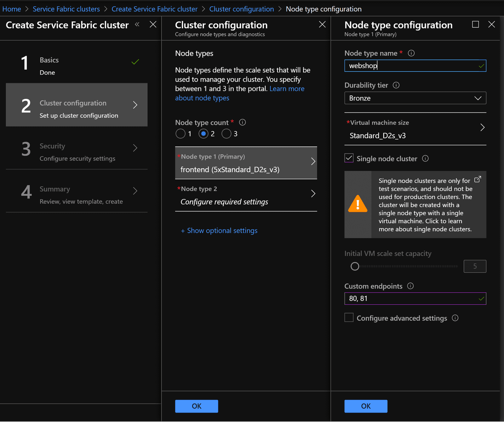Image resolution: width=504 pixels, height=422 pixels.
Task: Collapse the Create Service Fabric cluster panel
Action: click(137, 24)
